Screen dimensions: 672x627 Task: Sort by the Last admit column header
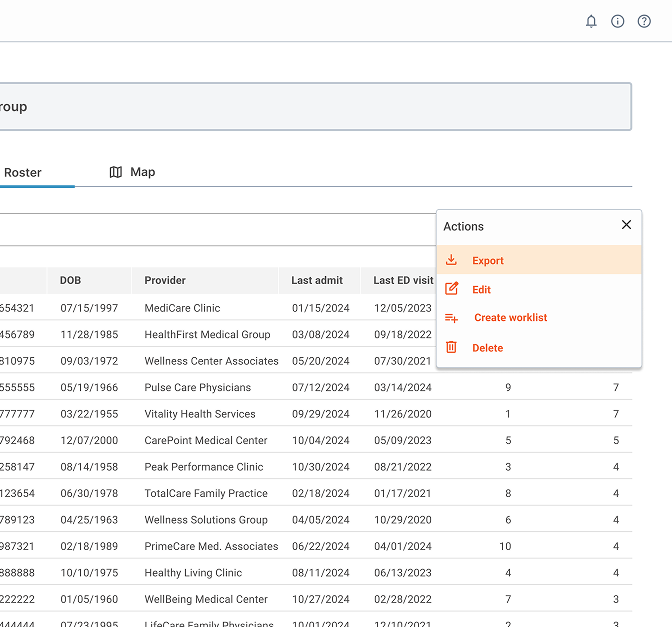click(x=317, y=280)
